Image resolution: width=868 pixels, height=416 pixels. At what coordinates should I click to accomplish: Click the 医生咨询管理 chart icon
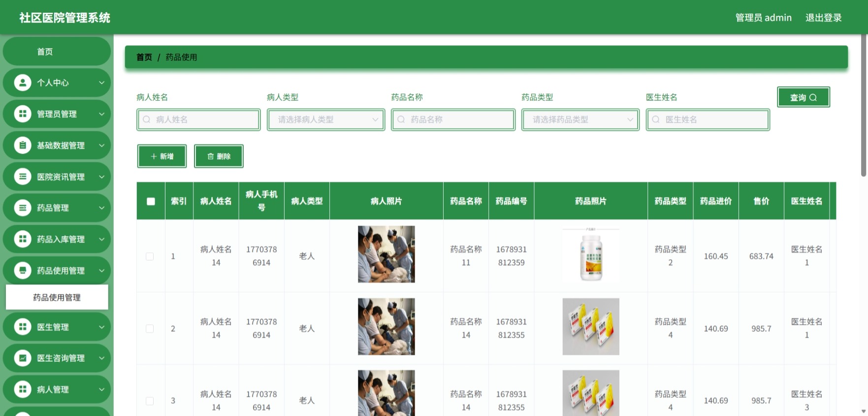tap(22, 358)
